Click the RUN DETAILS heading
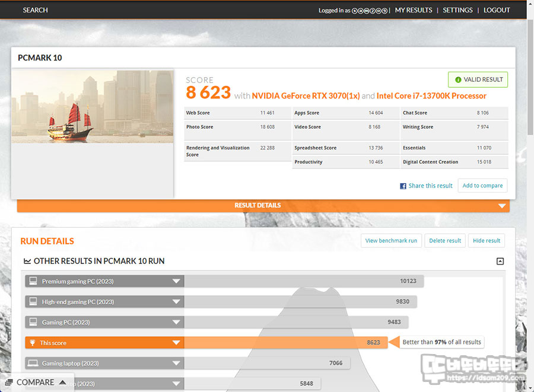 pos(47,241)
